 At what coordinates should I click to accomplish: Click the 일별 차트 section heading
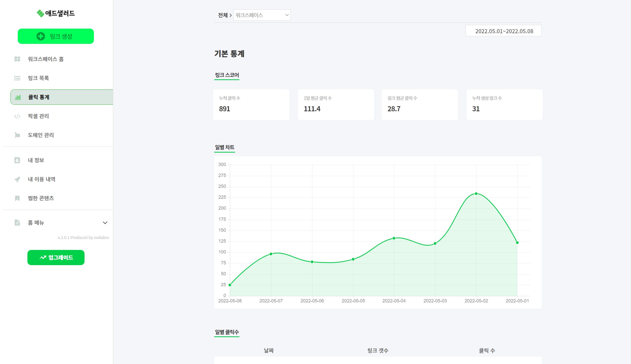coord(225,147)
